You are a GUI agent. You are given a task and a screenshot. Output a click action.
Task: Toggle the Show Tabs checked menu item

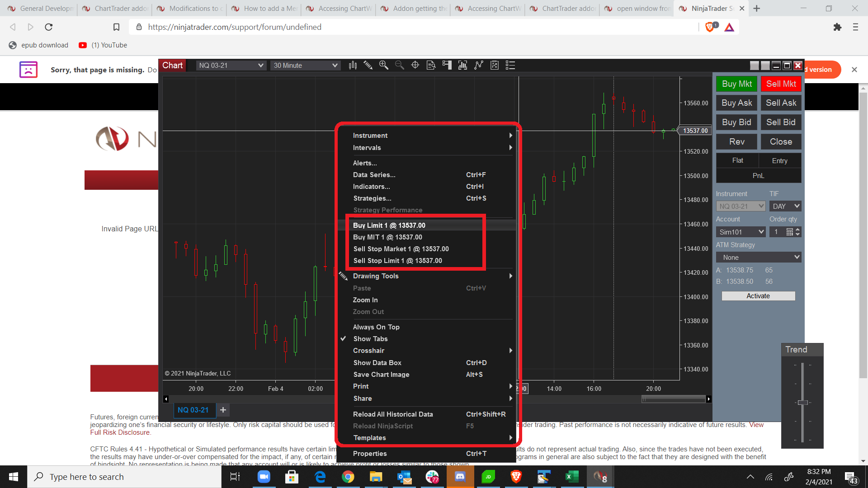[370, 339]
